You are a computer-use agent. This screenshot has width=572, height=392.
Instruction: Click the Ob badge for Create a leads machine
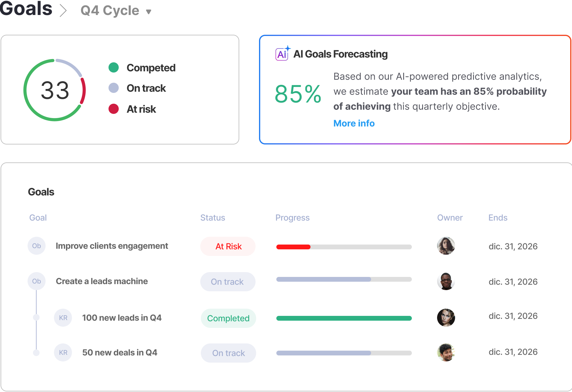tap(37, 281)
